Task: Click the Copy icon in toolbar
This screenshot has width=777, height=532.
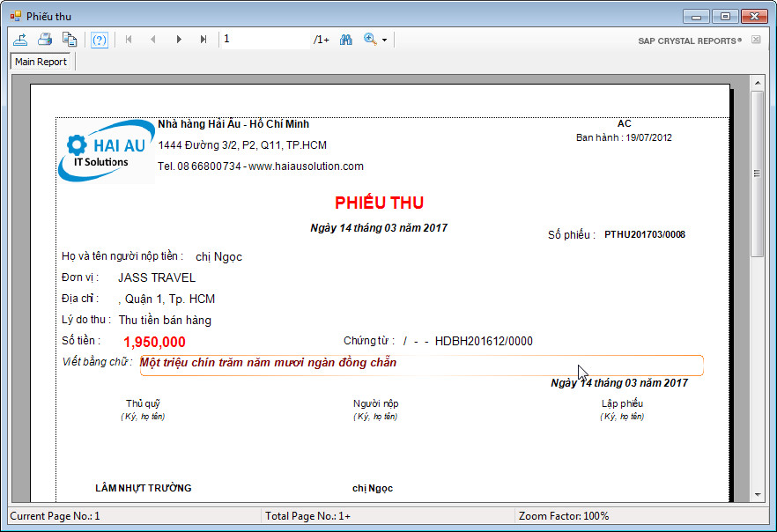Action: (70, 40)
